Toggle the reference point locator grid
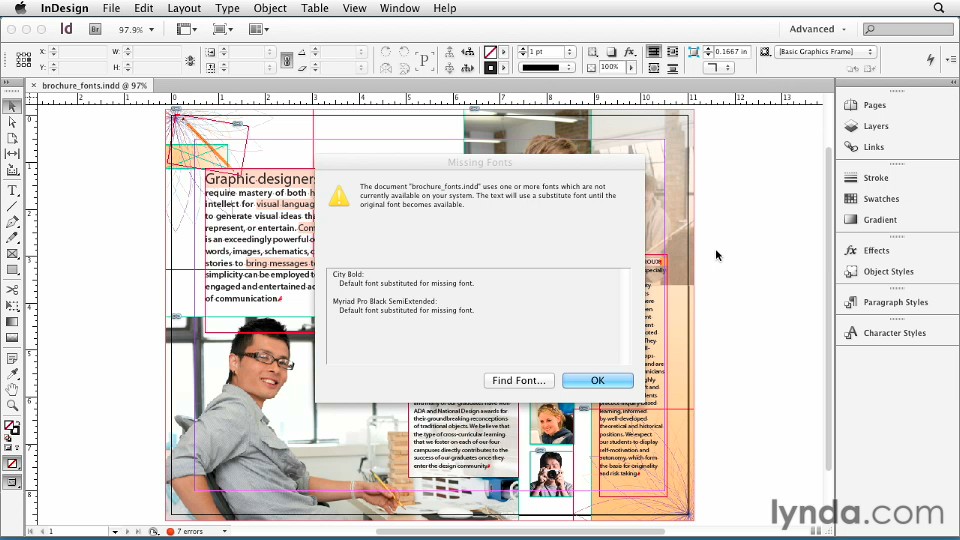The height and width of the screenshot is (540, 960). (x=24, y=59)
